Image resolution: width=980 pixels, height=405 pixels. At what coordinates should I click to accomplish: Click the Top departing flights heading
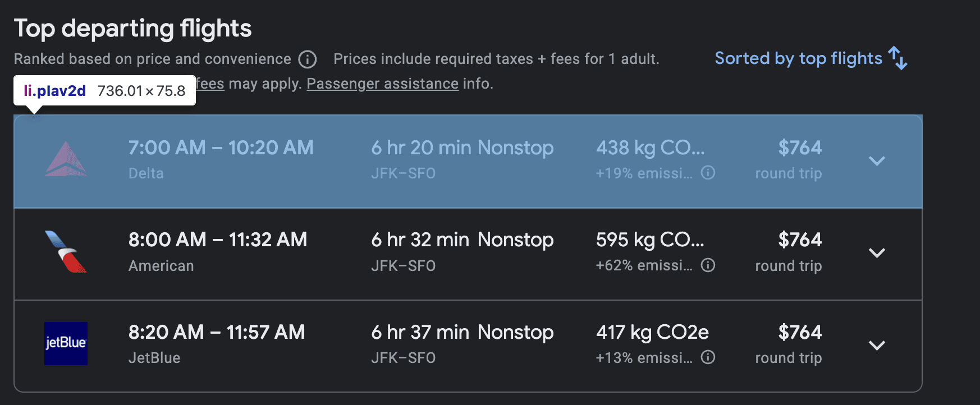point(133,28)
